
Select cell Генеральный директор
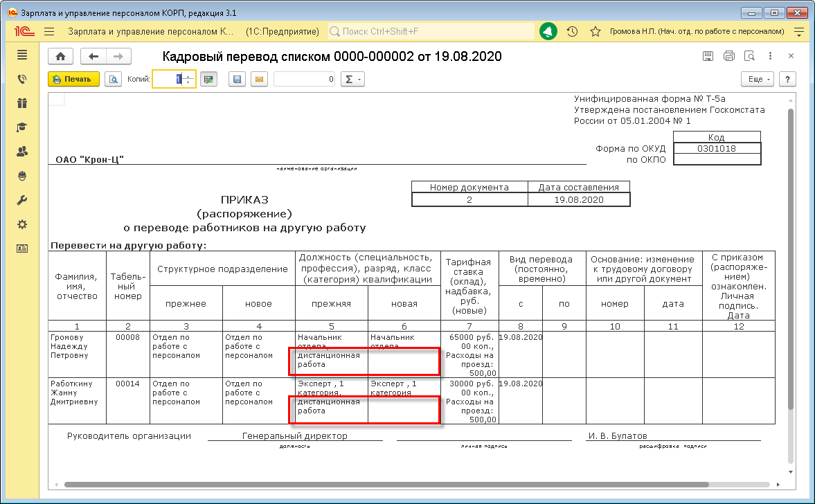pyautogui.click(x=295, y=436)
